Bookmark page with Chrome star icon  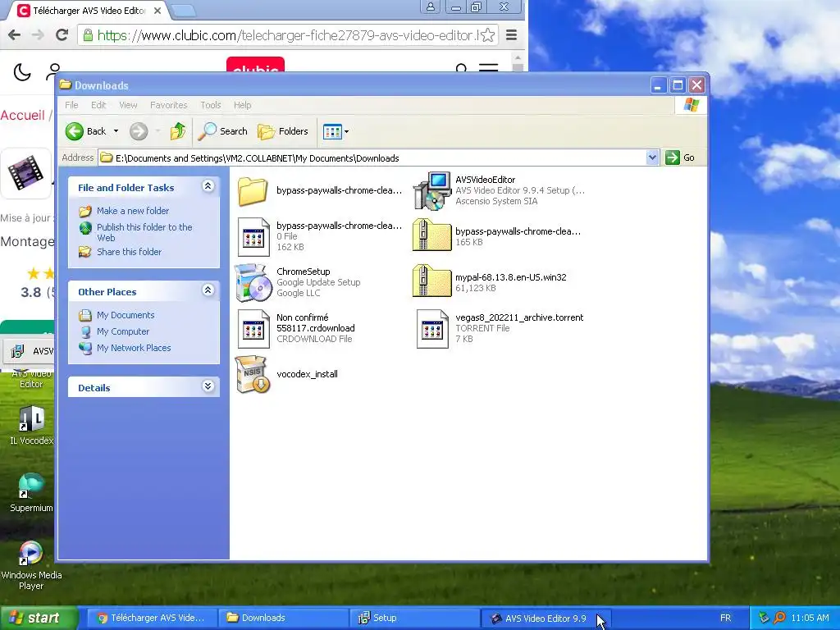[x=487, y=35]
